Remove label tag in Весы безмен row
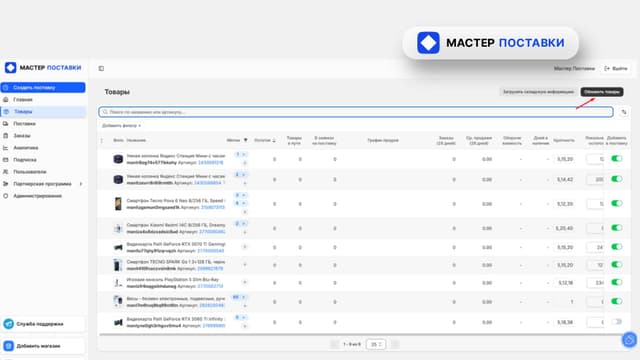 point(244,297)
